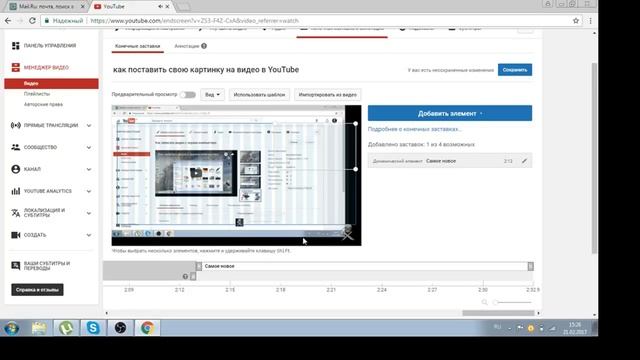Click the Создать camera icon
The width and height of the screenshot is (640, 360).
[x=16, y=235]
